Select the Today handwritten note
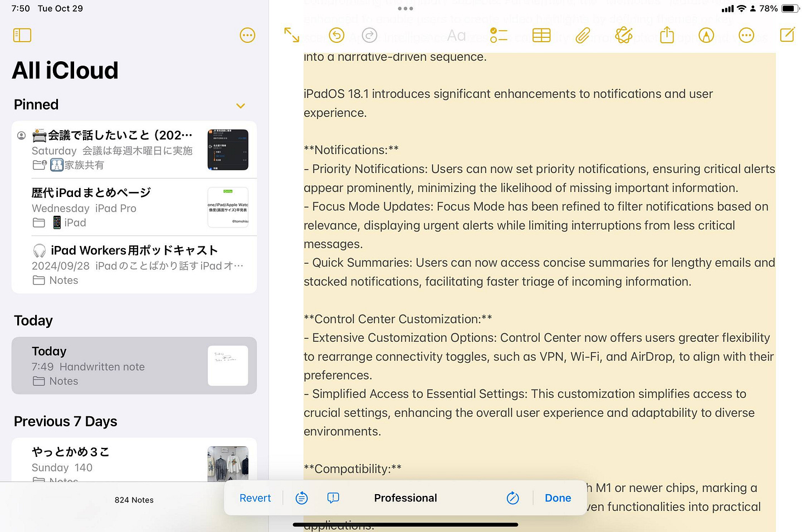The height and width of the screenshot is (532, 811). tap(134, 366)
